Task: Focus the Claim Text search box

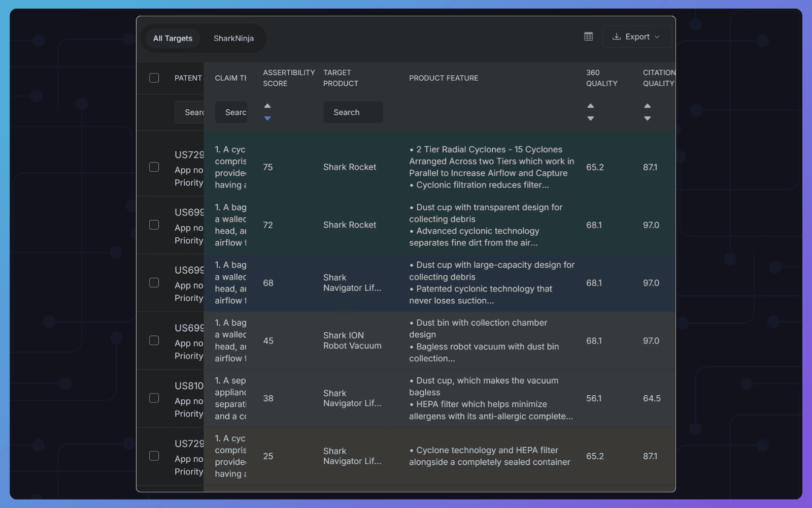Action: click(231, 112)
